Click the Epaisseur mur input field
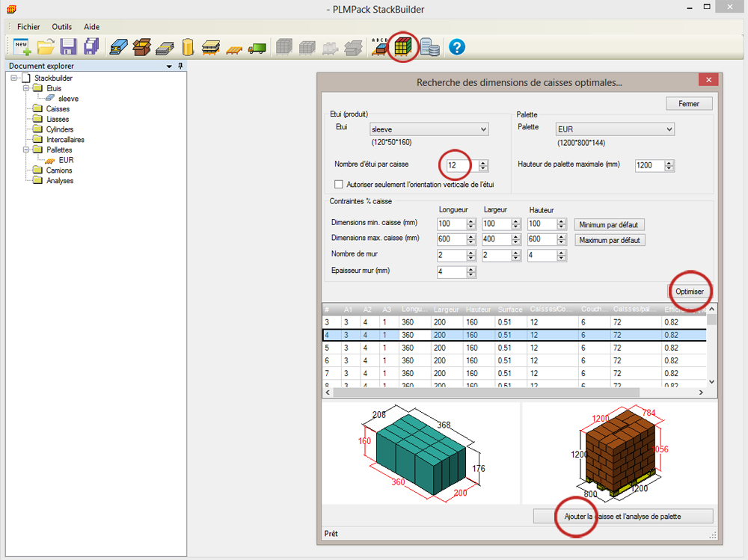748x560 pixels. [x=452, y=272]
